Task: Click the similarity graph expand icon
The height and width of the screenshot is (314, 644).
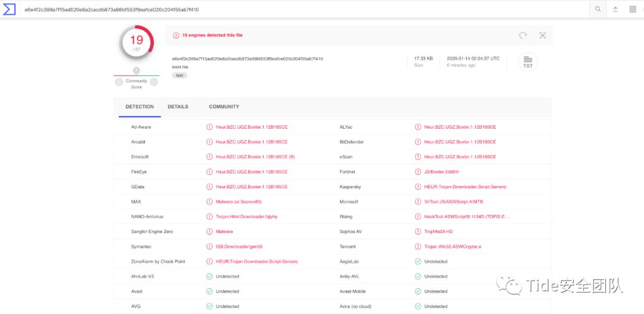Action: click(x=543, y=35)
